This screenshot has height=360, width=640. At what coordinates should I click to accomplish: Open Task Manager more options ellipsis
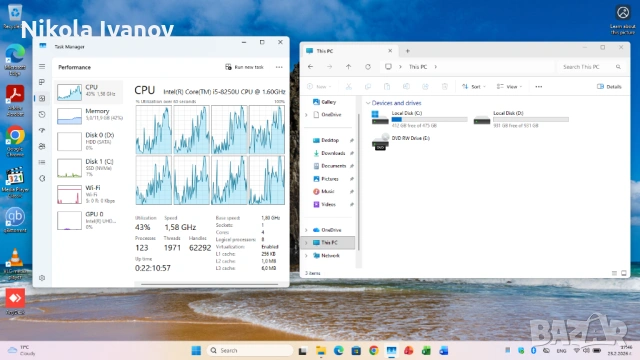coord(279,67)
